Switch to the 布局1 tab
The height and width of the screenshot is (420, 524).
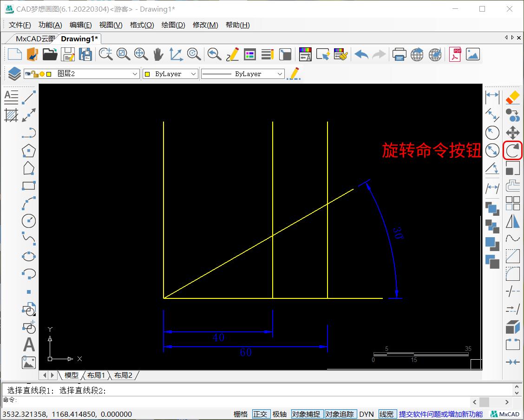96,375
